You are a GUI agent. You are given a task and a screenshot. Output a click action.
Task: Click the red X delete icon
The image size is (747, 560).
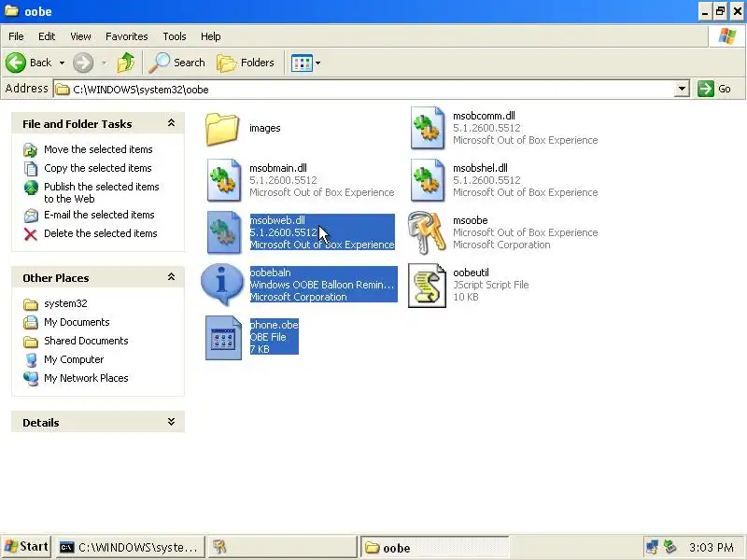(31, 234)
